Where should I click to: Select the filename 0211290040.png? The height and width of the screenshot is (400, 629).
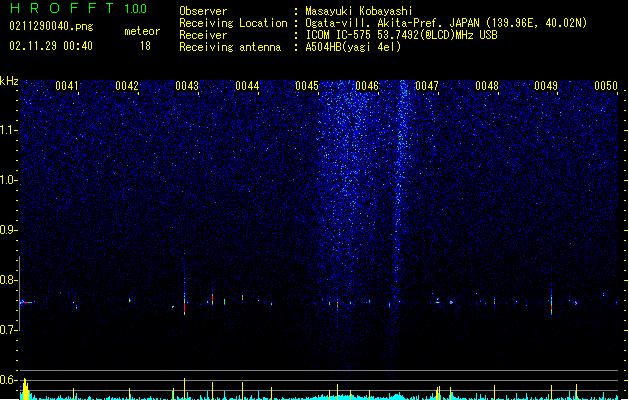pos(51,26)
